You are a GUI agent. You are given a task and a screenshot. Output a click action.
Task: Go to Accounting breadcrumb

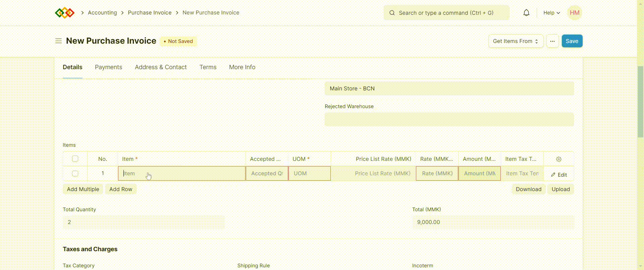tap(102, 12)
